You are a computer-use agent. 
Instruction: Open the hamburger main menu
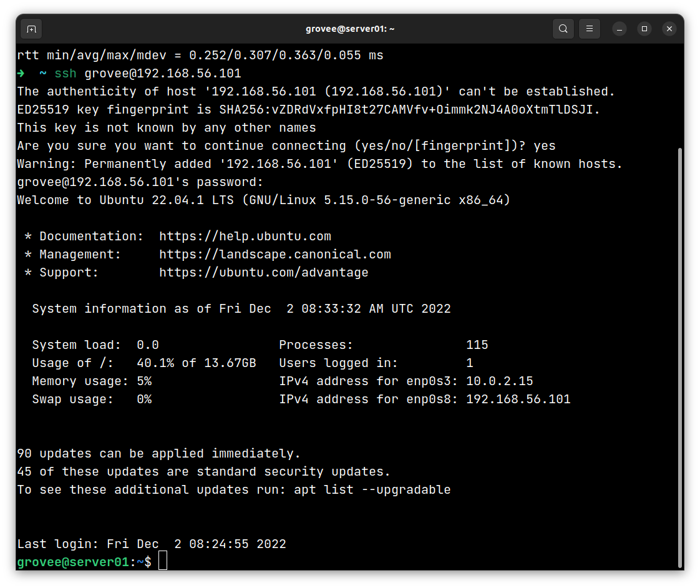pos(590,29)
